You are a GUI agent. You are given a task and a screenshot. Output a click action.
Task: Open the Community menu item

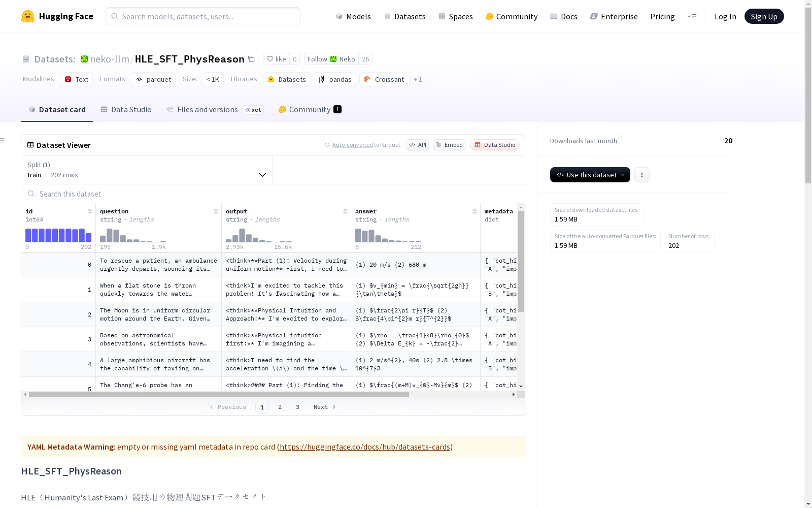tap(512, 16)
